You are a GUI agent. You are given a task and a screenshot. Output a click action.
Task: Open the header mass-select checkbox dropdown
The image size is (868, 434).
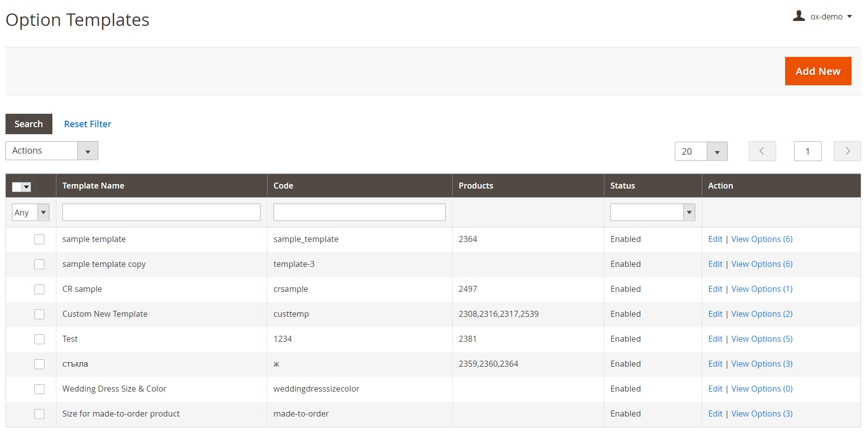point(21,187)
